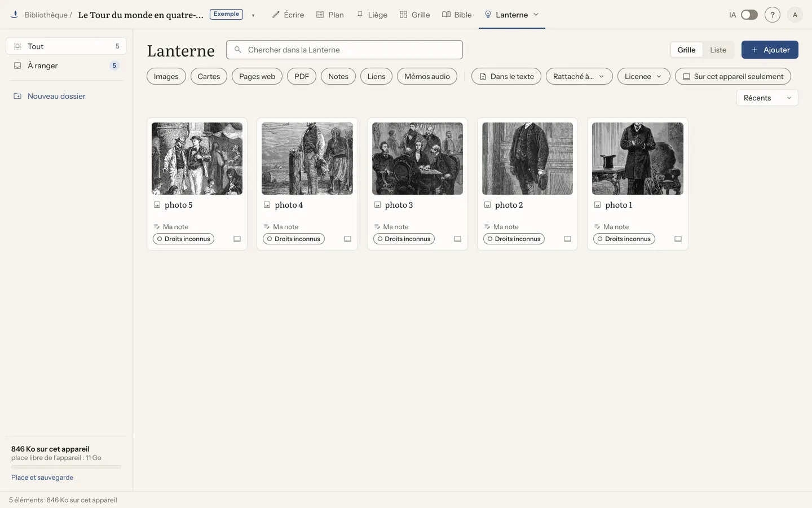Screen dimensions: 812x508
Task: Click the note icon under photo 3
Action: pyautogui.click(x=377, y=227)
